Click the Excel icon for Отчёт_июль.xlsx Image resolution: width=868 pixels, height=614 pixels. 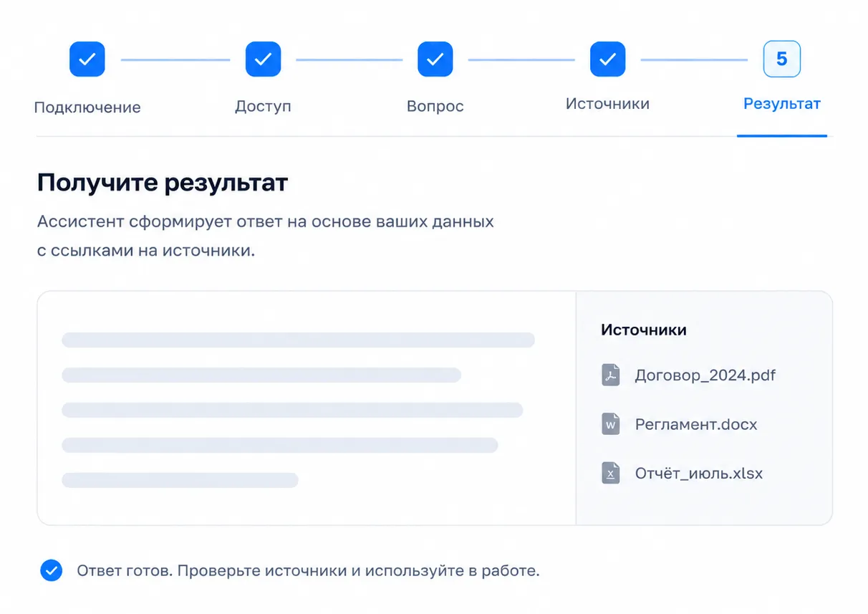[x=610, y=474]
